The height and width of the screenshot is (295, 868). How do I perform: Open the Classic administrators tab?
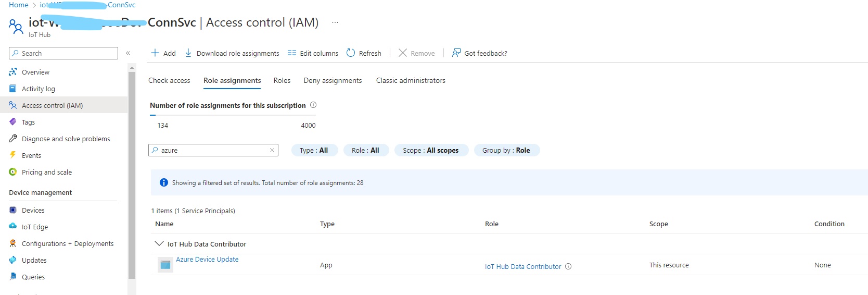tap(411, 80)
